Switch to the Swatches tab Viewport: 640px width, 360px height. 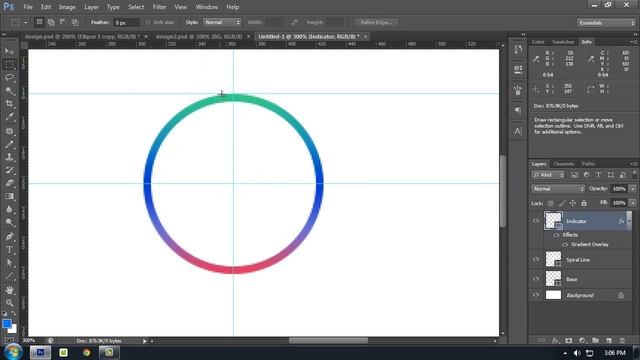coord(563,42)
